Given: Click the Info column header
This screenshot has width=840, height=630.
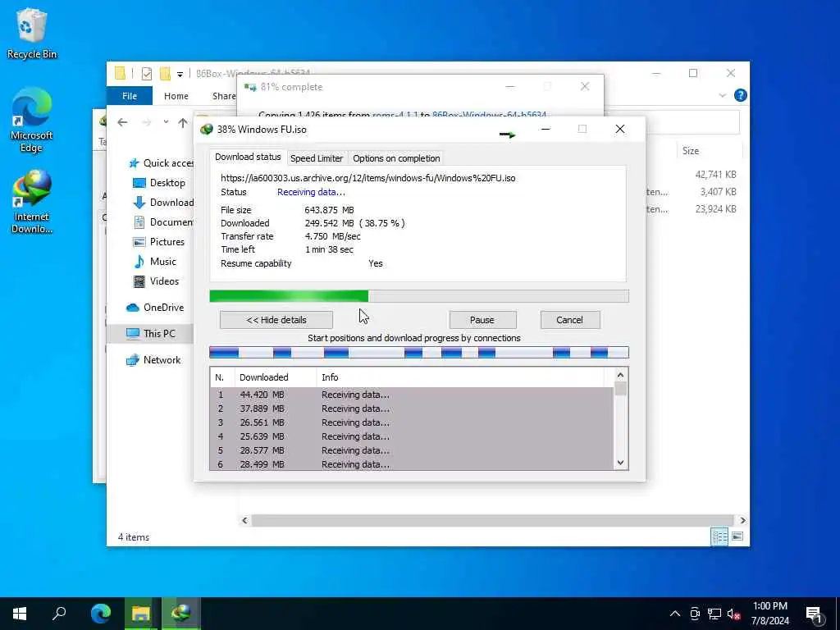Looking at the screenshot, I should coord(461,377).
